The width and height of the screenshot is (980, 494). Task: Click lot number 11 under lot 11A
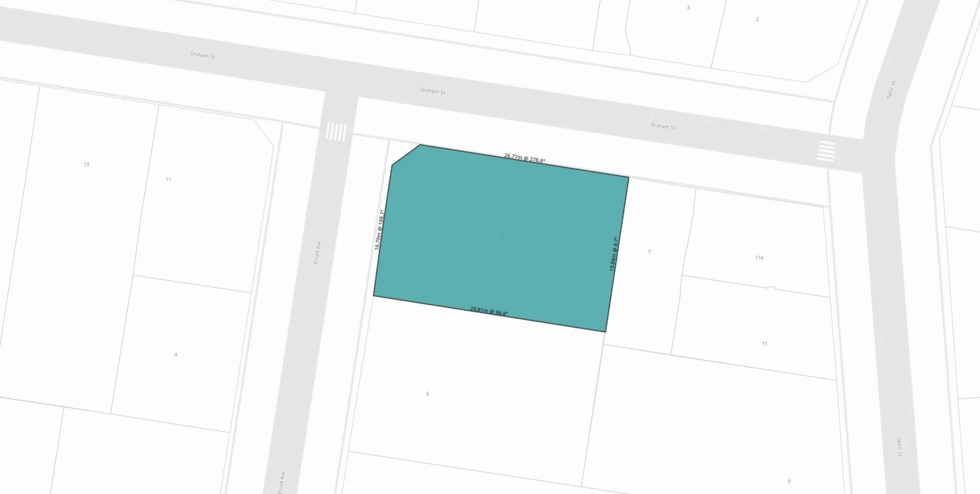tap(765, 343)
